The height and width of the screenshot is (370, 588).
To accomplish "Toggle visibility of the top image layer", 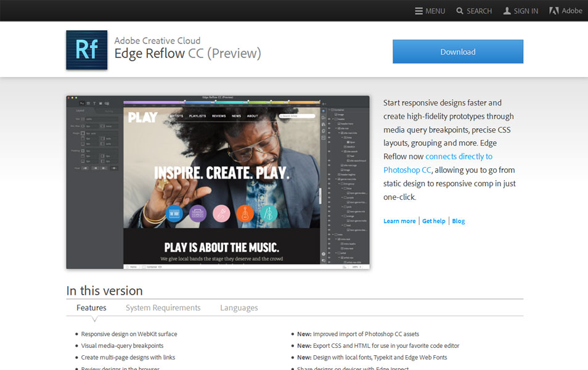I will [330, 113].
